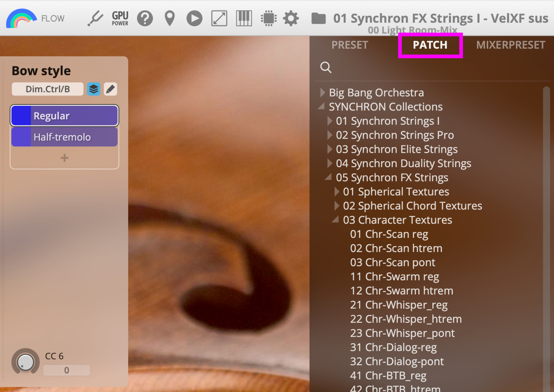Open the help question mark icon
554x392 pixels.
pyautogui.click(x=145, y=18)
